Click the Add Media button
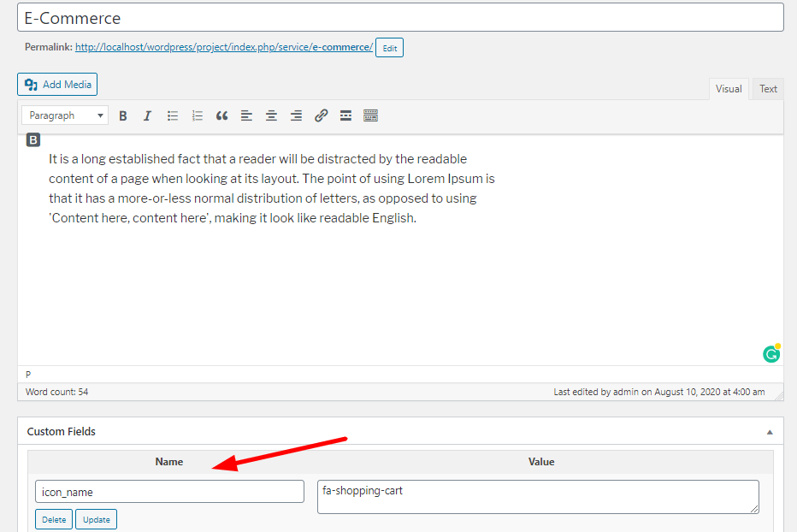This screenshot has height=532, width=797. 57,85
